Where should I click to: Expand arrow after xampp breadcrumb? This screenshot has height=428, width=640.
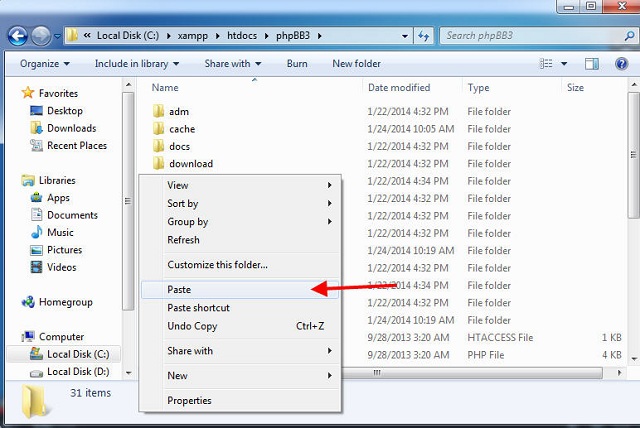pyautogui.click(x=218, y=36)
